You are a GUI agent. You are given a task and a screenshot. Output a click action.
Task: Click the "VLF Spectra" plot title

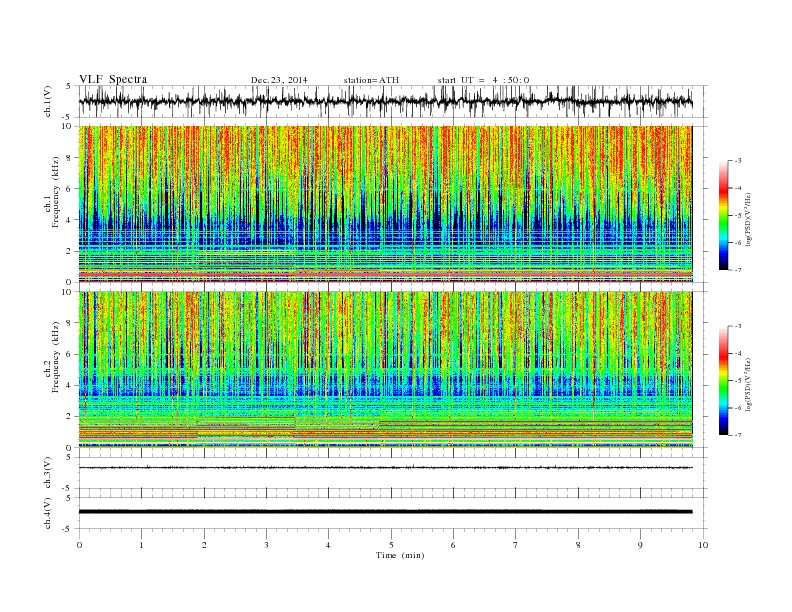pyautogui.click(x=113, y=79)
